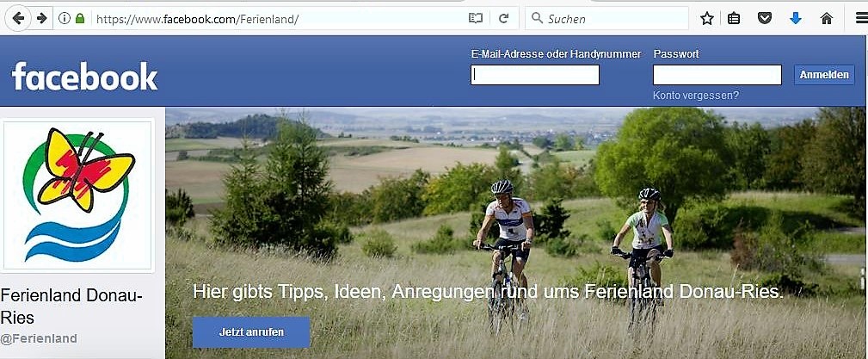Click the Jetzt anrufen button
The image size is (868, 359).
(251, 332)
